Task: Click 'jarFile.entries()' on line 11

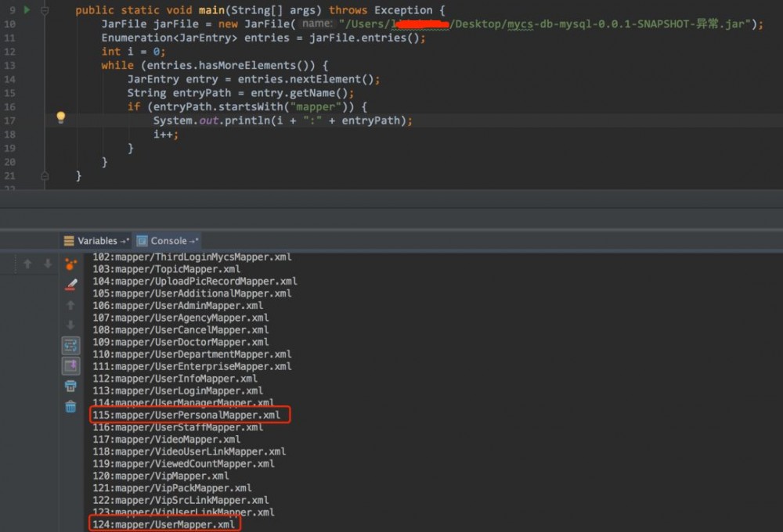Action: tap(364, 38)
